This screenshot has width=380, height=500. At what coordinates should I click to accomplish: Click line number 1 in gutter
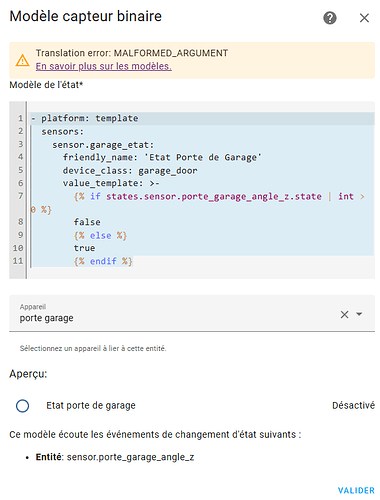point(20,118)
